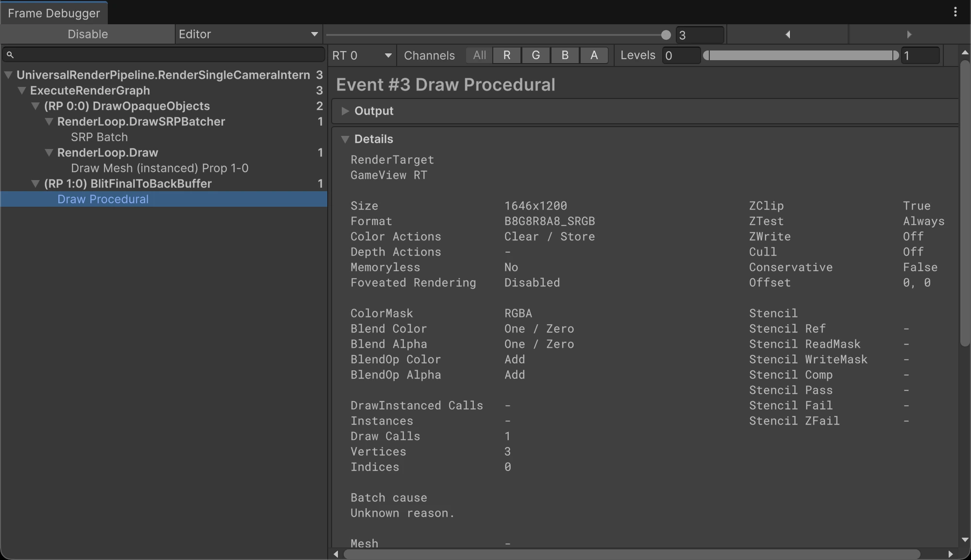Toggle the All channels button
Screen dimensions: 971x560
click(479, 55)
